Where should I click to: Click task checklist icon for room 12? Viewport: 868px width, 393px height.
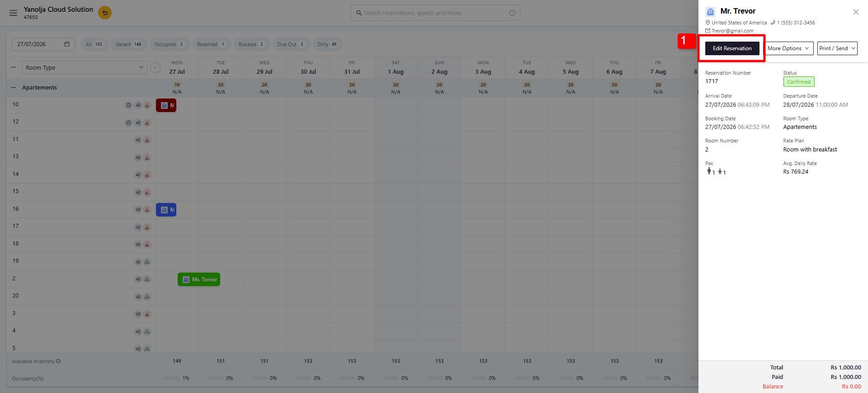coord(128,123)
